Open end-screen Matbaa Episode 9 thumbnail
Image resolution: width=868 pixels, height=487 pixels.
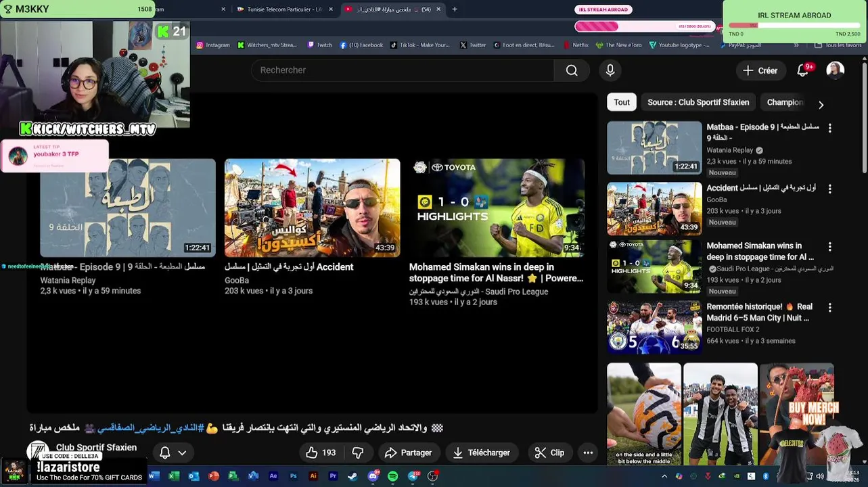(x=128, y=208)
